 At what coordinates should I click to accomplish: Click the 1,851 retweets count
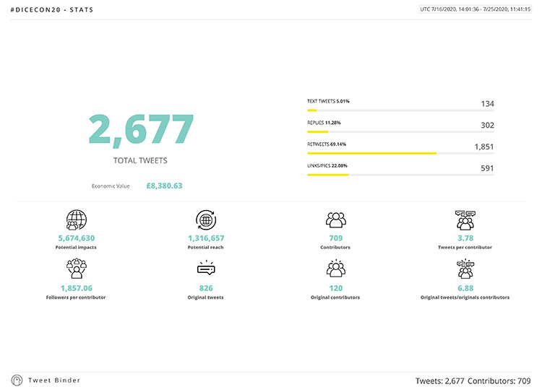point(483,147)
